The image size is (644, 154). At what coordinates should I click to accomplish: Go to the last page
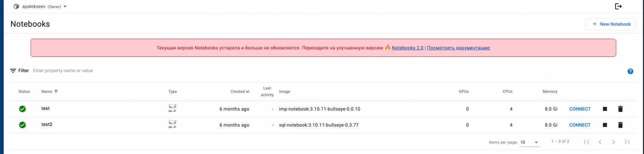(x=627, y=142)
